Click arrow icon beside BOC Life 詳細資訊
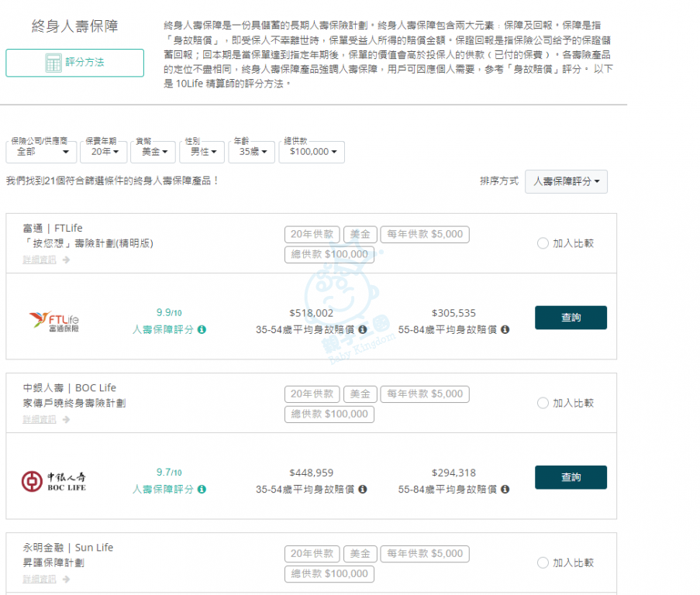The height and width of the screenshot is (595, 700). (x=66, y=420)
